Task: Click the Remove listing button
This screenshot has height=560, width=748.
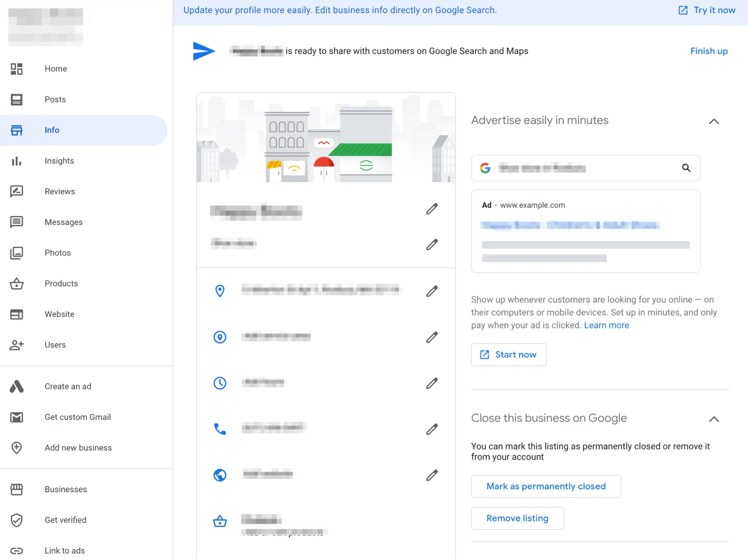Action: click(x=517, y=518)
